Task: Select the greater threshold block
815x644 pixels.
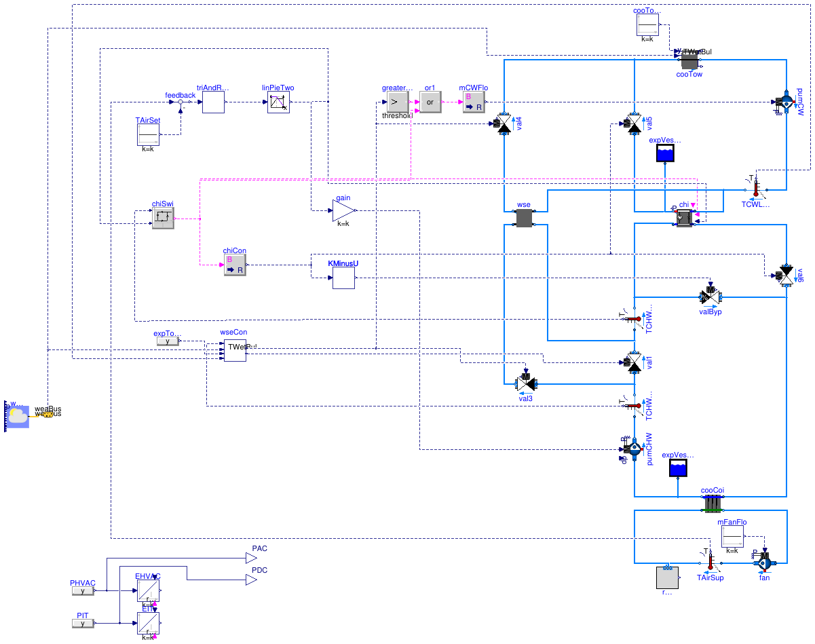Action: [397, 102]
